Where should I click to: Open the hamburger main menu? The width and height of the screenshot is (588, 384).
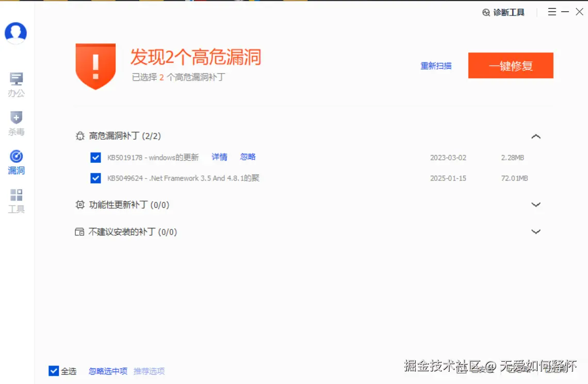tap(551, 12)
